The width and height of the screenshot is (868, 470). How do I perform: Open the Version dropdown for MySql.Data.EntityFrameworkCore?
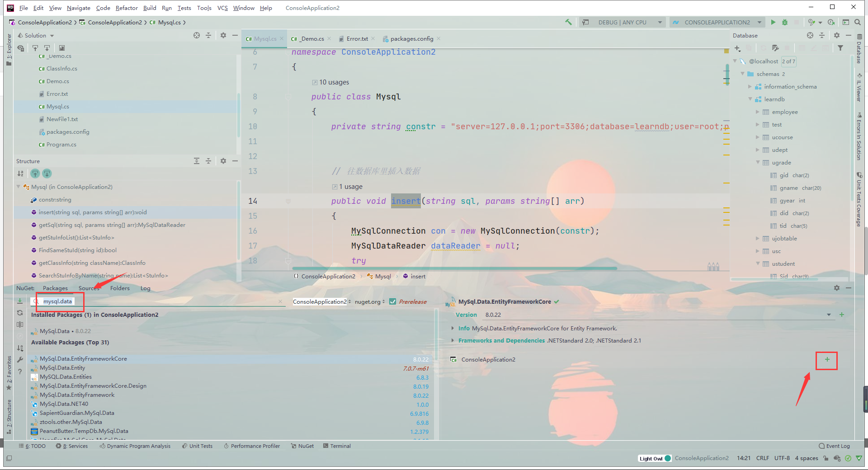(829, 315)
